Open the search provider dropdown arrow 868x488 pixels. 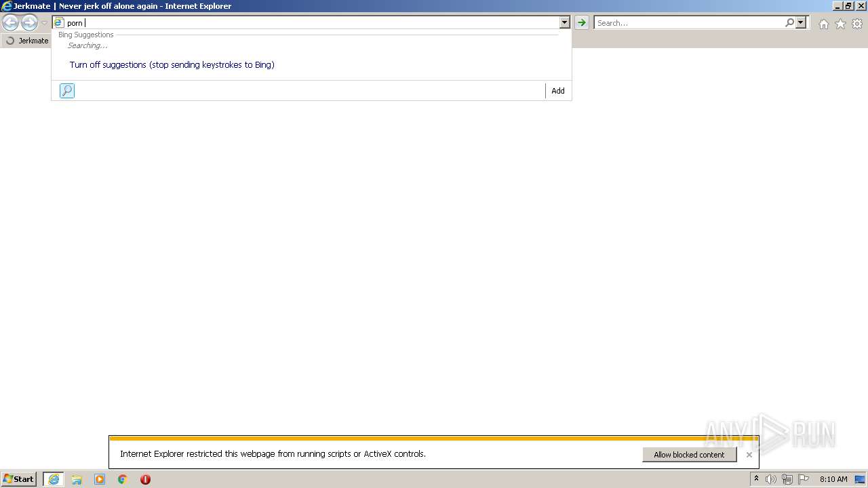801,23
